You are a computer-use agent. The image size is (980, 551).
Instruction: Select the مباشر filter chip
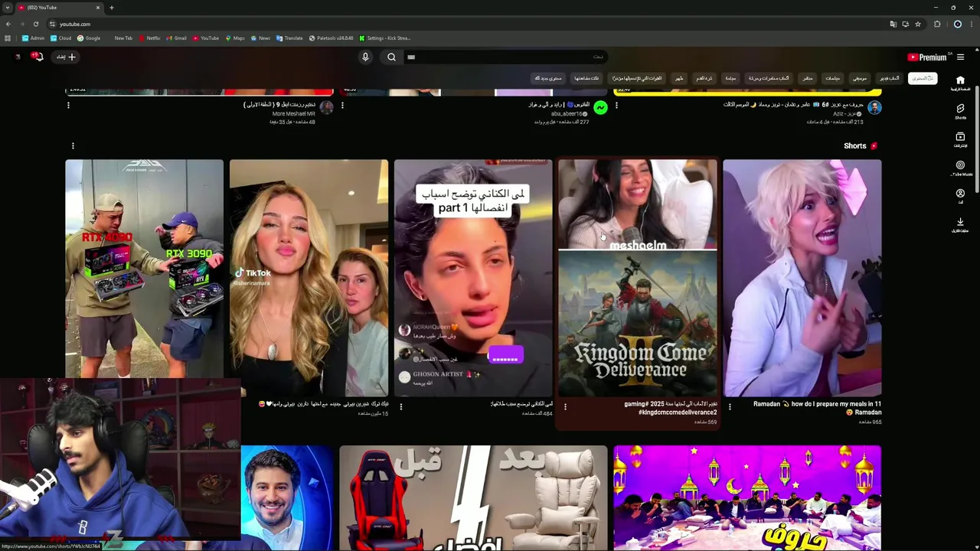point(808,78)
